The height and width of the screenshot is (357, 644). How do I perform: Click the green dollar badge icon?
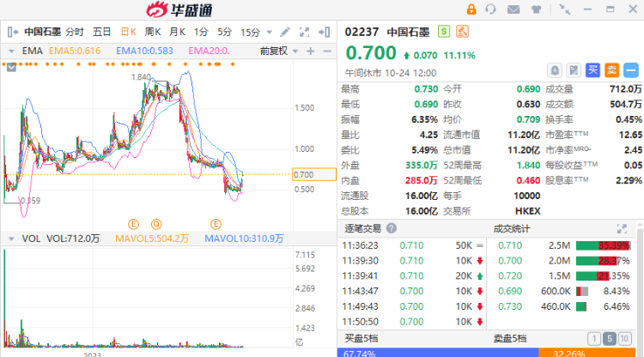(444, 31)
